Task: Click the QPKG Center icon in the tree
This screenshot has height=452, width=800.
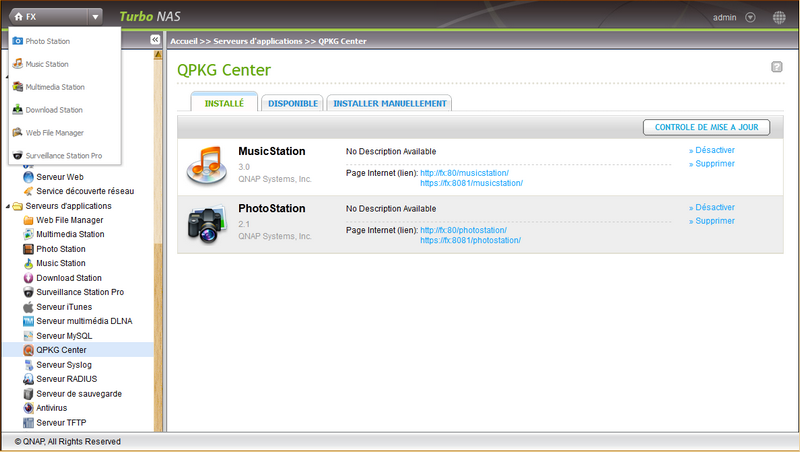Action: click(29, 350)
